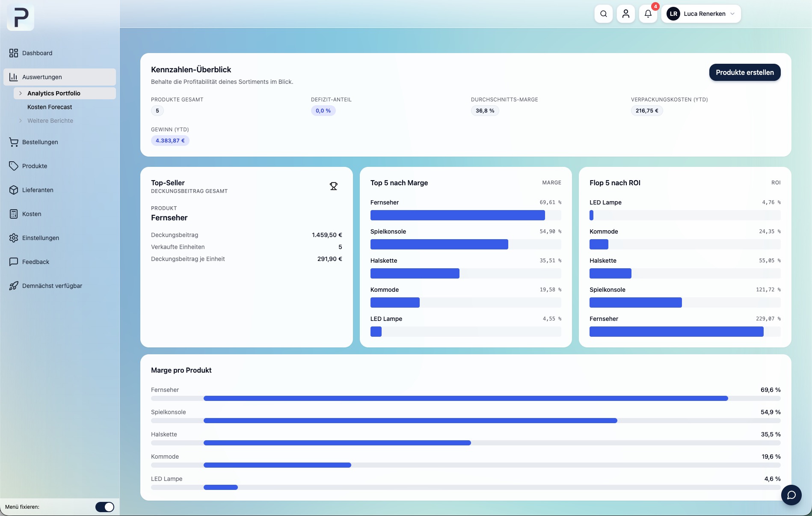Expand the Weitere Berichte submenu chevron

coord(21,121)
